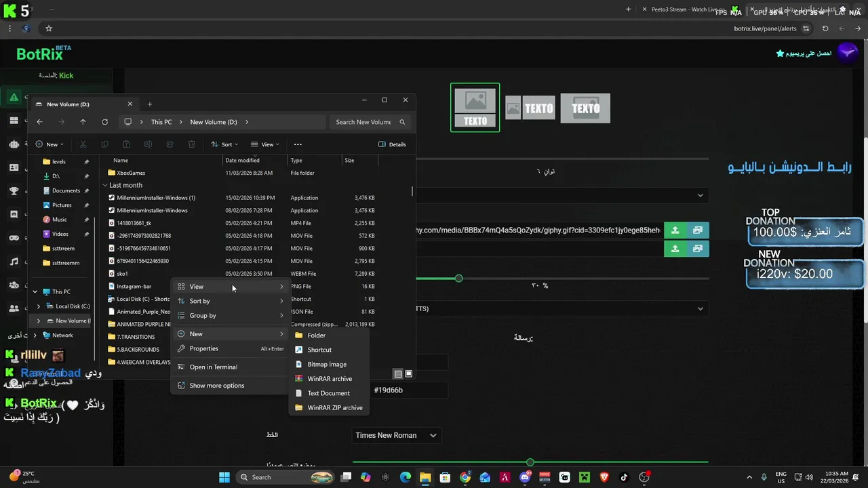
Task: Expand the Network tree node
Action: point(35,335)
